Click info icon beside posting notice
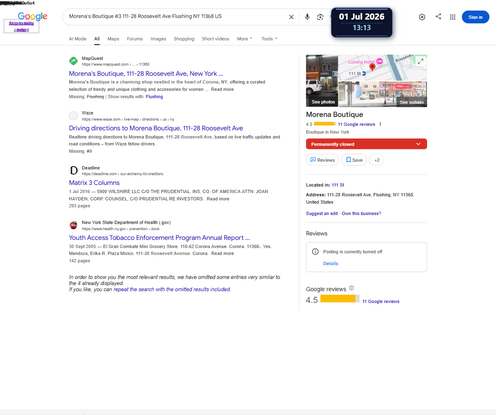500x415 pixels. pos(315,252)
